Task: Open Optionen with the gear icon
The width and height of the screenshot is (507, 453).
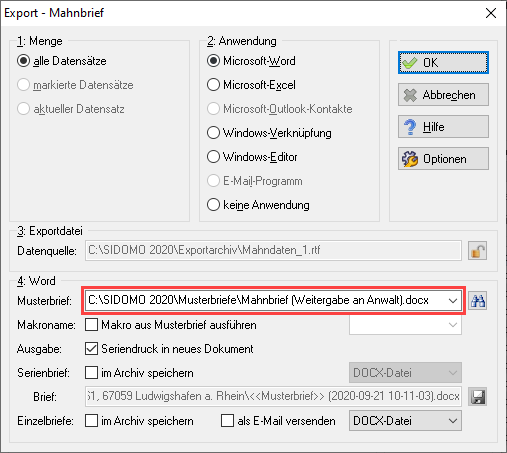Action: (443, 159)
